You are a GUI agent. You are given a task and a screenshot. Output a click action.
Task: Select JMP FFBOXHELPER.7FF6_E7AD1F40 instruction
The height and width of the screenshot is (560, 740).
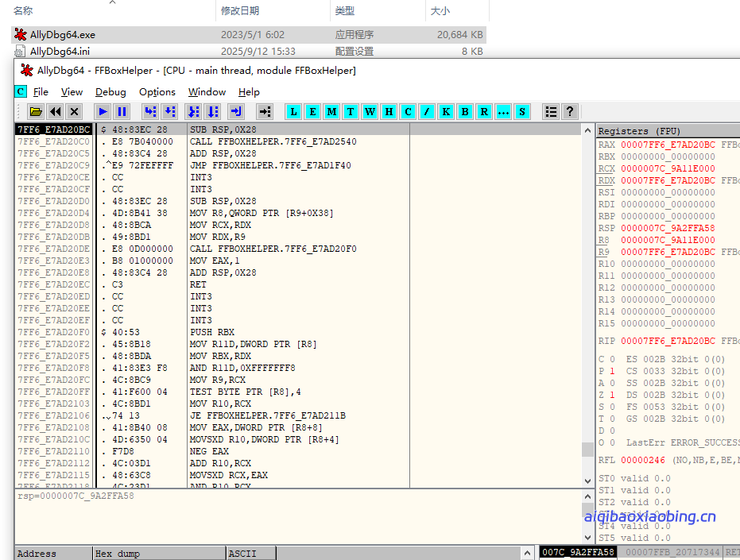270,165
